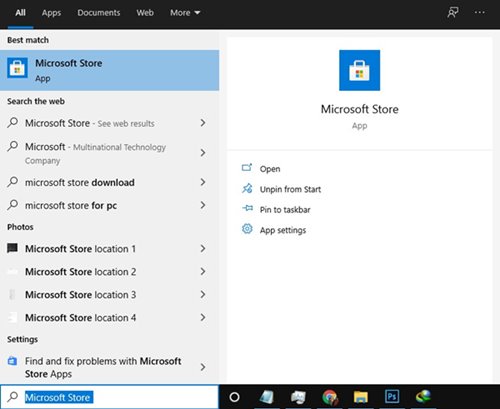The width and height of the screenshot is (500, 409).
Task: Switch to the Apps tab
Action: [51, 13]
